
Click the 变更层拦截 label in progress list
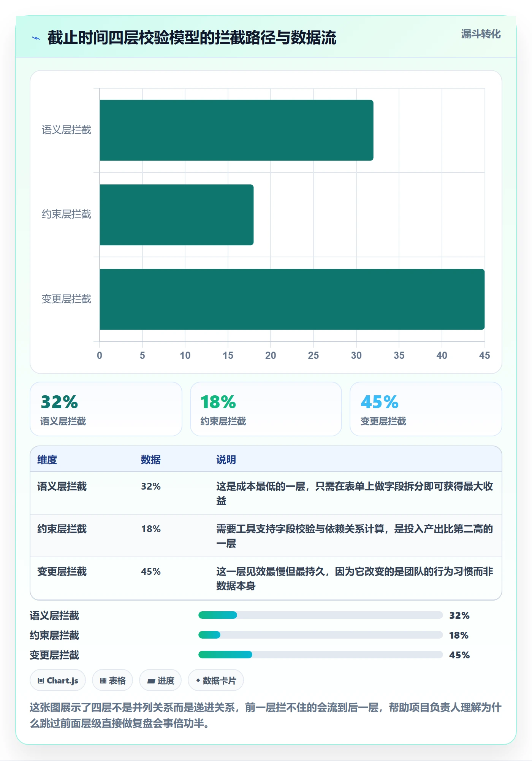click(x=54, y=655)
